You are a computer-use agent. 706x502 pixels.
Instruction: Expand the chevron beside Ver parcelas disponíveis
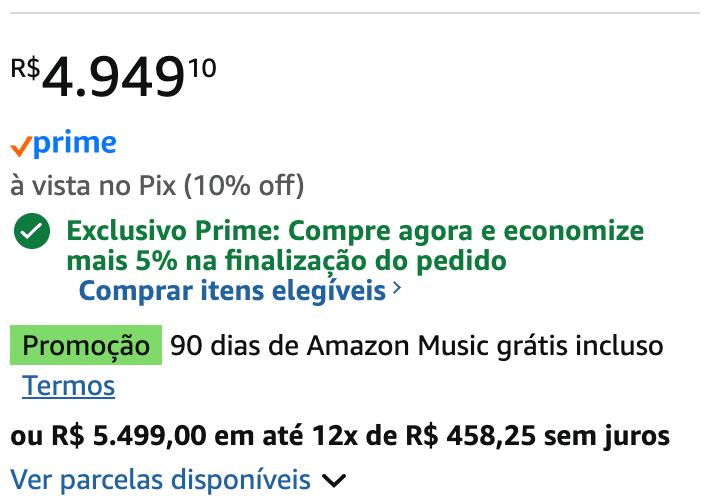coord(333,481)
